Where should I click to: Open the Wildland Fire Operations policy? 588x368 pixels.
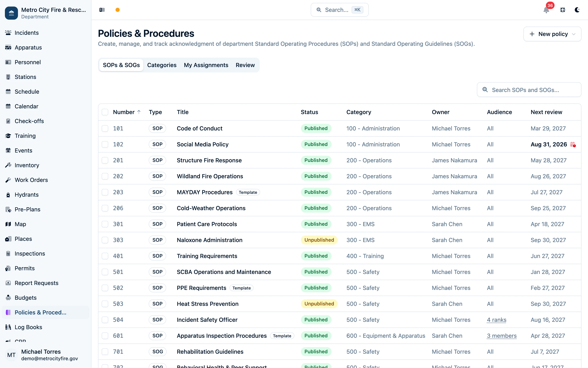point(210,176)
